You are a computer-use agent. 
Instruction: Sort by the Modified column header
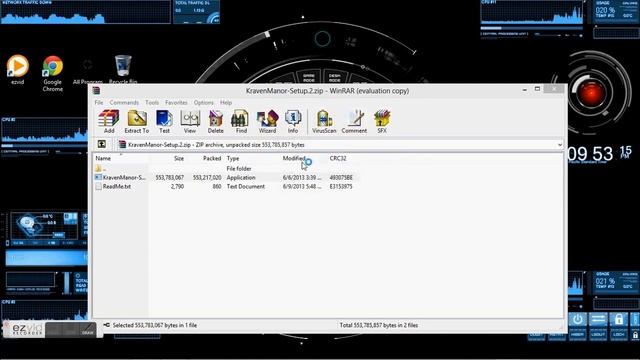294,158
